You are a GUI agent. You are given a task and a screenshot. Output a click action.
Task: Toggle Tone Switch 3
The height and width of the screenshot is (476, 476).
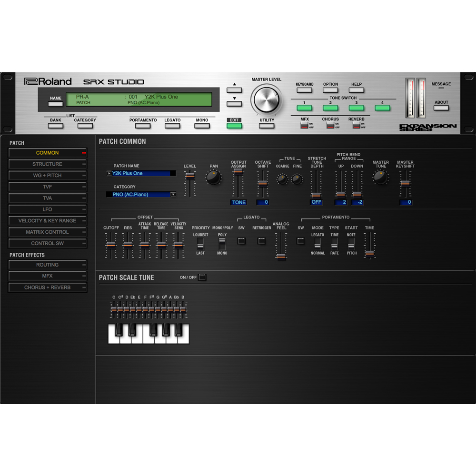tap(357, 108)
